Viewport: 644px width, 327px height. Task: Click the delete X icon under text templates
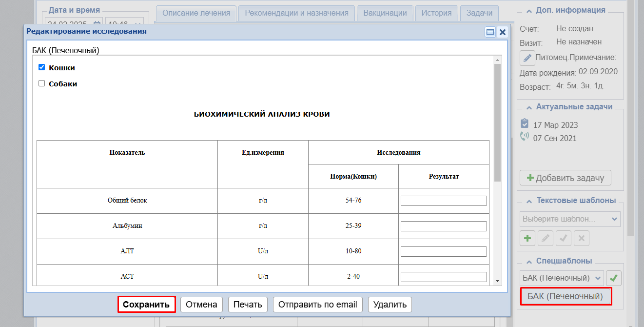[x=582, y=239]
